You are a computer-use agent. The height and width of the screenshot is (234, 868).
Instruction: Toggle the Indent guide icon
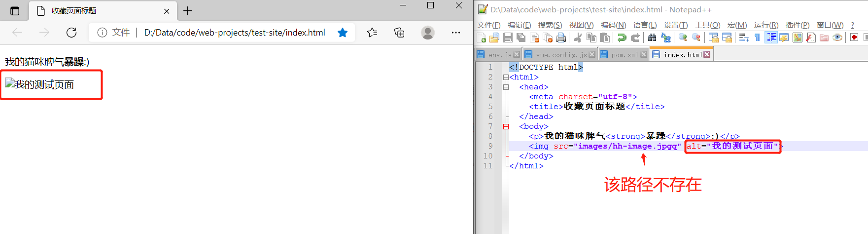click(x=771, y=38)
